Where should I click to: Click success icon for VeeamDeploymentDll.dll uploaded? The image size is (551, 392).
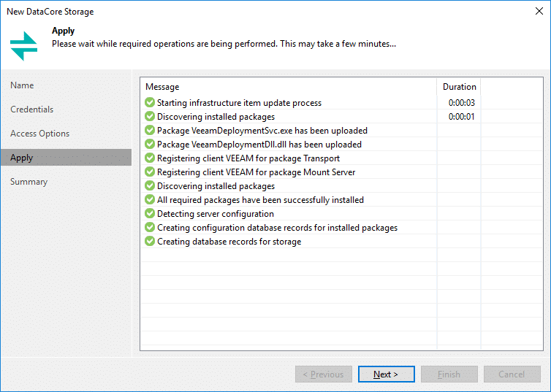click(150, 145)
